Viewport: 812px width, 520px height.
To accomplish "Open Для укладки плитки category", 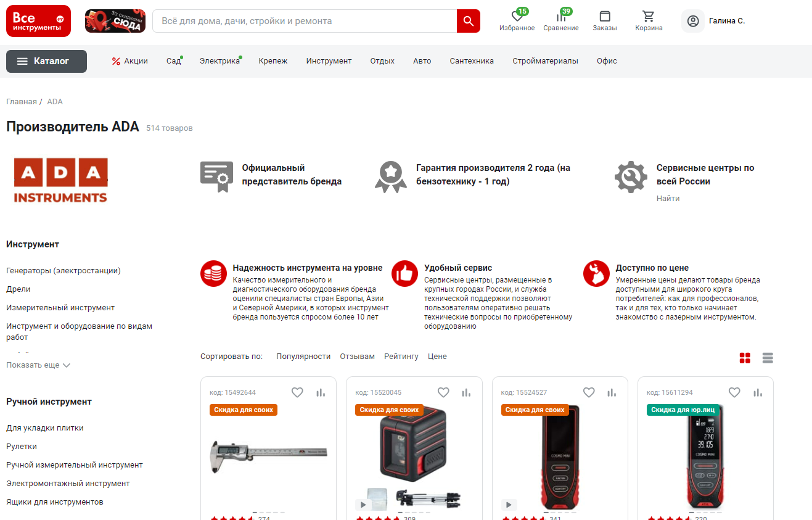I will (x=45, y=428).
